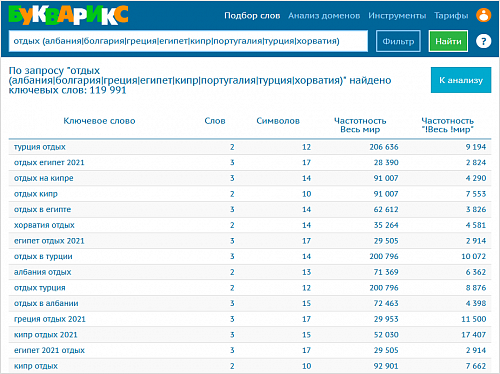Select keyword 'отдых турция'
This screenshot has height=374, width=500.
40,288
